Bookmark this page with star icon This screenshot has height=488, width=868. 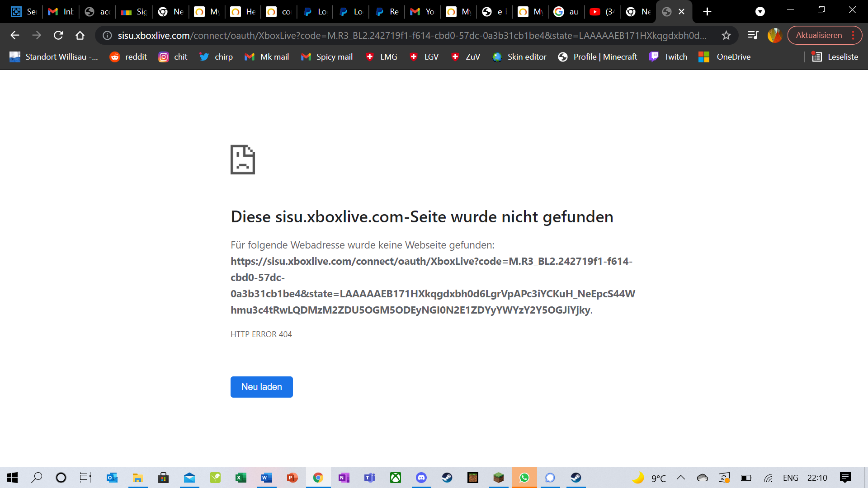point(726,35)
